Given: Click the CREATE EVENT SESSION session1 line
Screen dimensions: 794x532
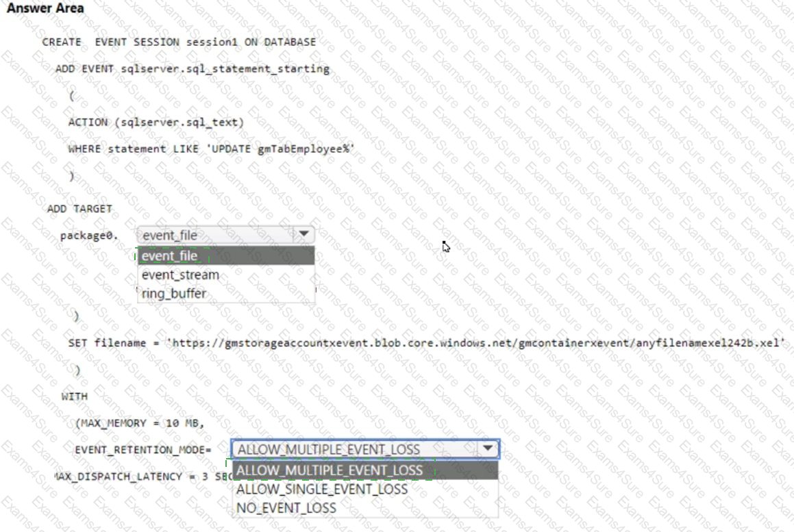Looking at the screenshot, I should 179,42.
